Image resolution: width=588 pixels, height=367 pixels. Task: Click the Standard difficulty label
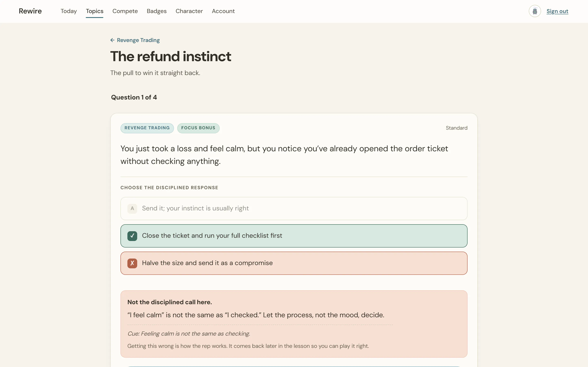coord(456,128)
